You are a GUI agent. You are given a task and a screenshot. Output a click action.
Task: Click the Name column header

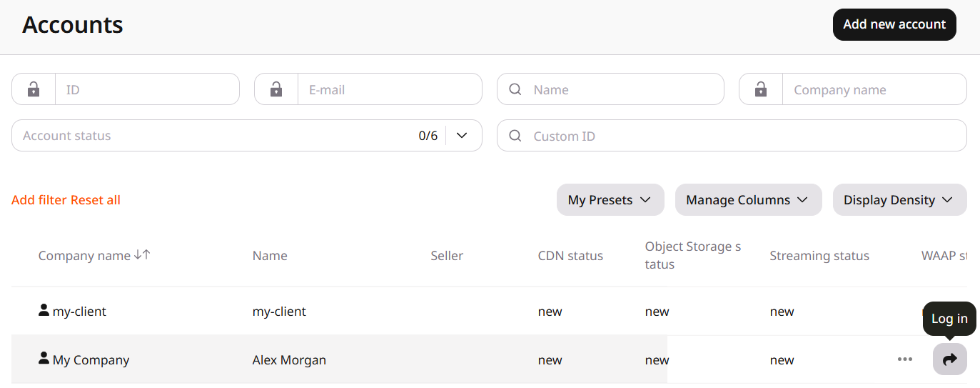click(x=270, y=256)
